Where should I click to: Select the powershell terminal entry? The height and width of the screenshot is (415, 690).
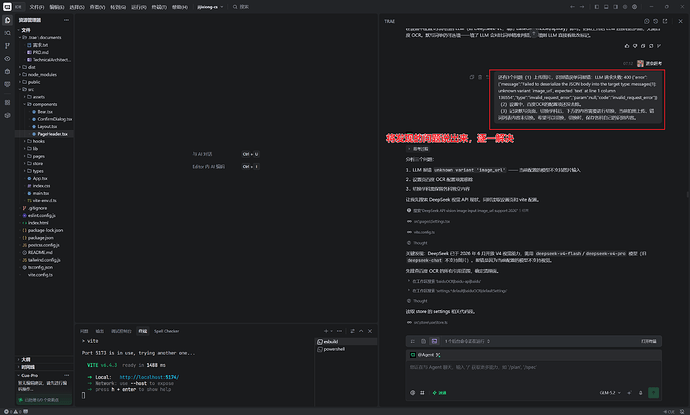point(346,349)
